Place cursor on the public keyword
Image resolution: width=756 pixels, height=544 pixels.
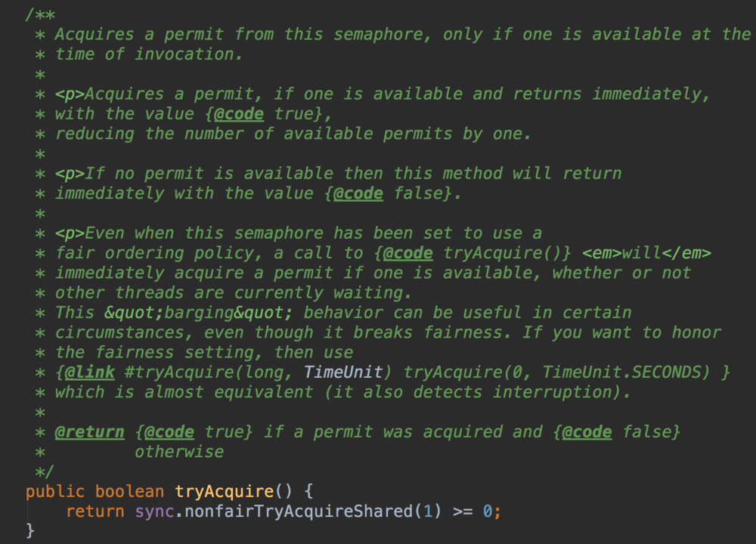55,491
